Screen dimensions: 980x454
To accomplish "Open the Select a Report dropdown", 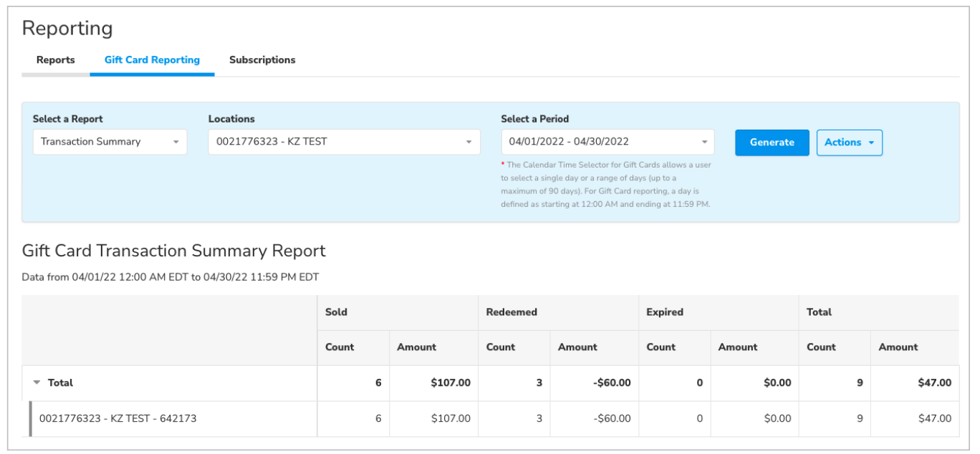I will [110, 142].
